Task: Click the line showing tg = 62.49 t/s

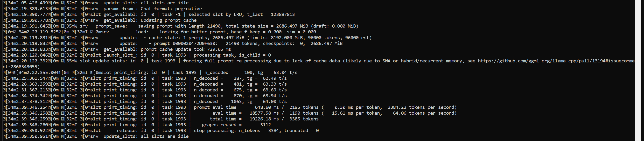Action: click(145, 78)
